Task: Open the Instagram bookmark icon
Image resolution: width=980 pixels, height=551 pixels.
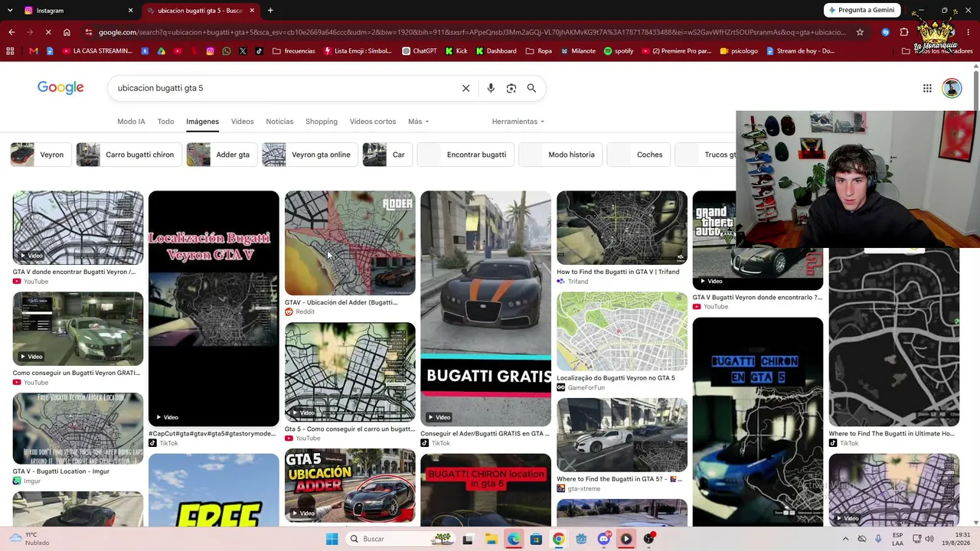Action: pos(210,51)
